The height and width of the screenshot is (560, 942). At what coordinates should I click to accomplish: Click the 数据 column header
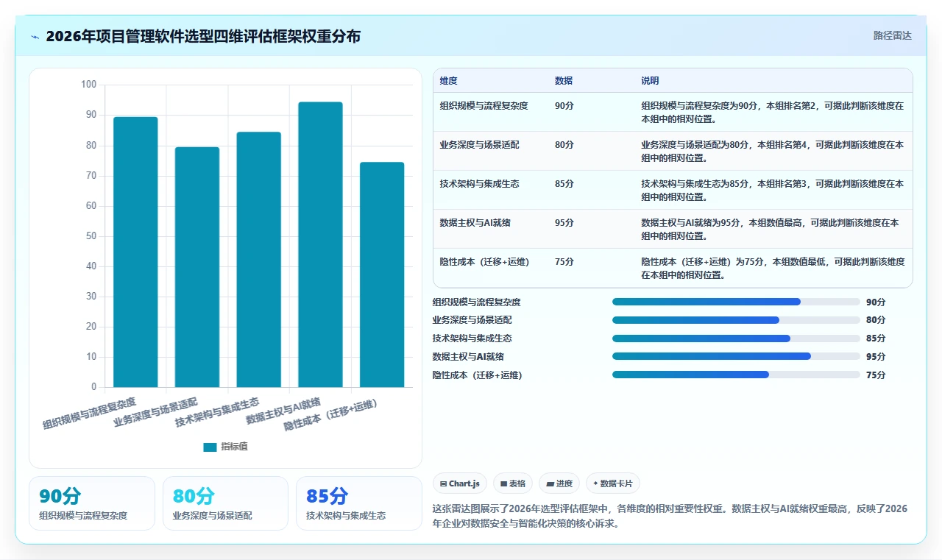pyautogui.click(x=564, y=80)
